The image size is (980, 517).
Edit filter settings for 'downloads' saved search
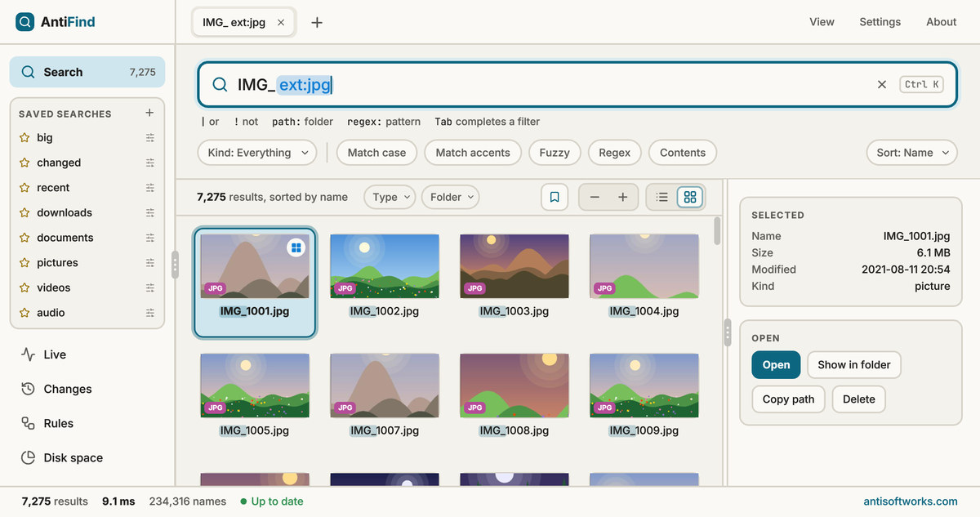click(150, 212)
